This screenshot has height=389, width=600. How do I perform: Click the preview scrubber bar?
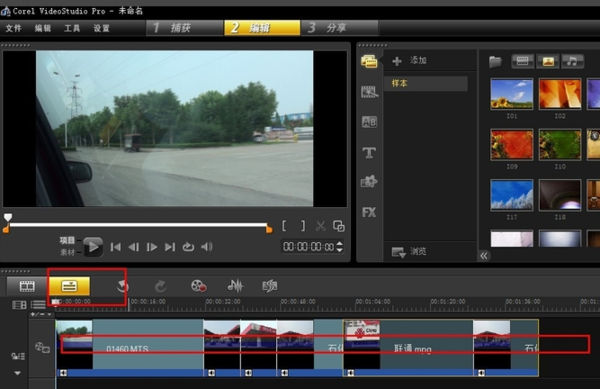(139, 225)
